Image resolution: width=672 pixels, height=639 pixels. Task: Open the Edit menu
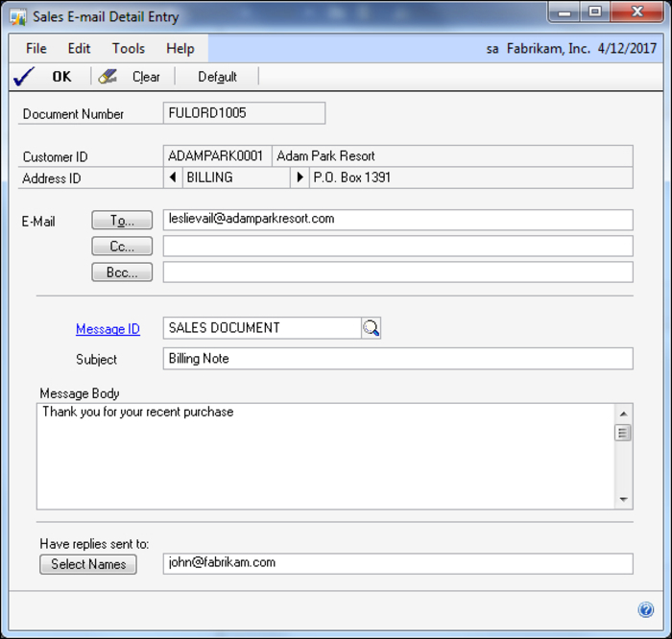80,48
